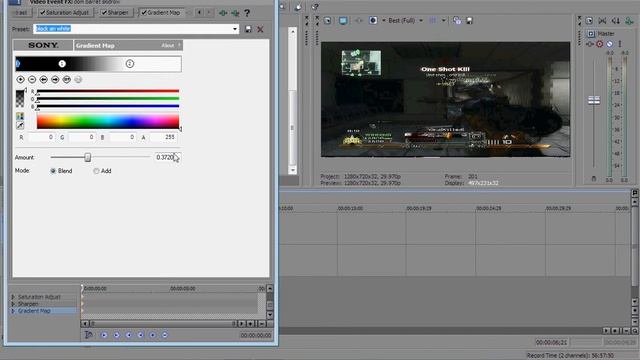Image resolution: width=640 pixels, height=360 pixels.
Task: Open the Preset dropdown list
Action: [x=235, y=29]
